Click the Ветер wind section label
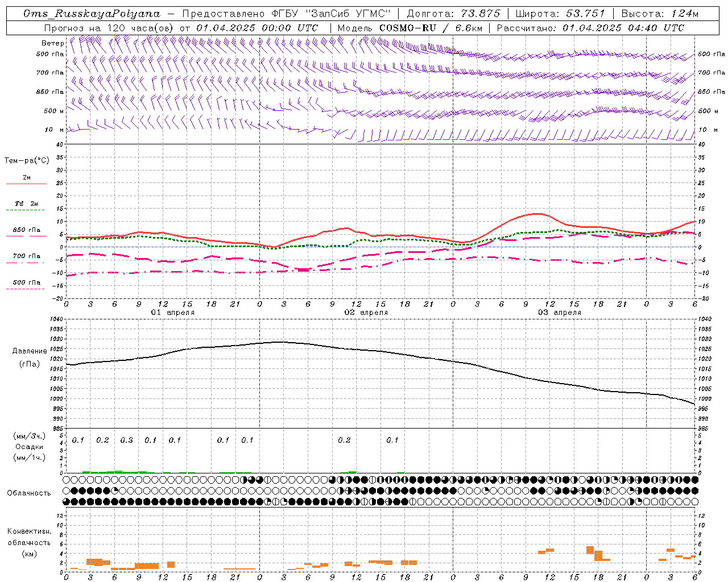 click(52, 43)
